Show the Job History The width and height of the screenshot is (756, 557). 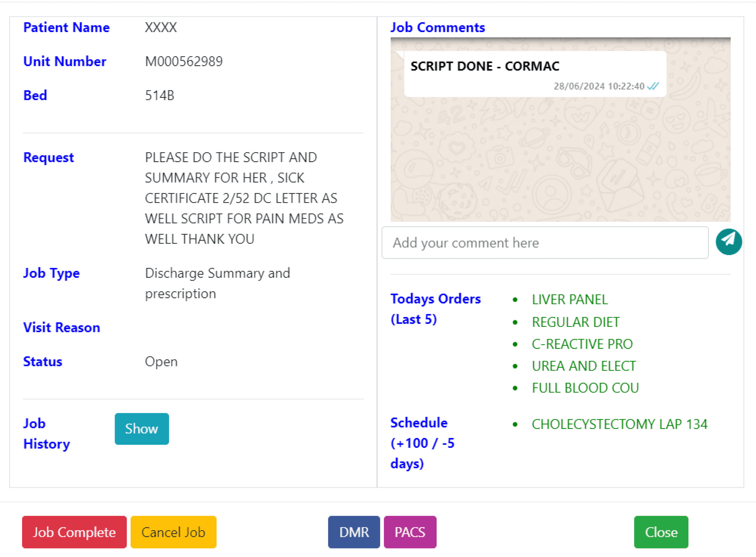coord(142,429)
